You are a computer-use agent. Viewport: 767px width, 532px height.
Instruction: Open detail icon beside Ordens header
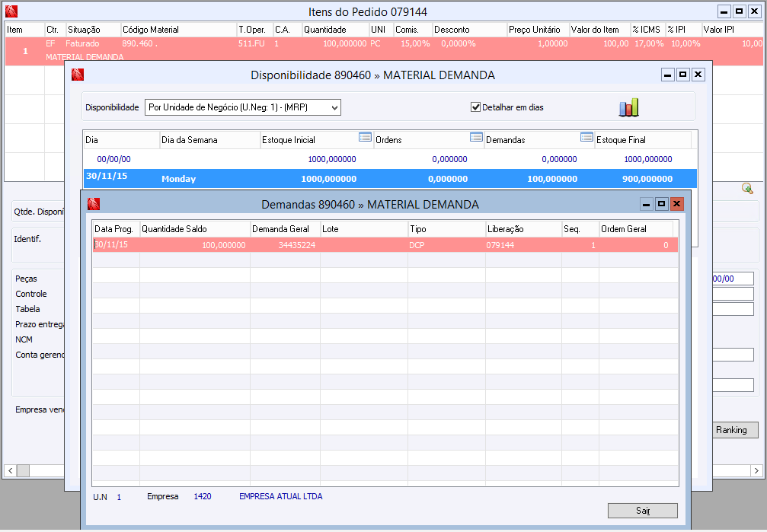coord(477,137)
